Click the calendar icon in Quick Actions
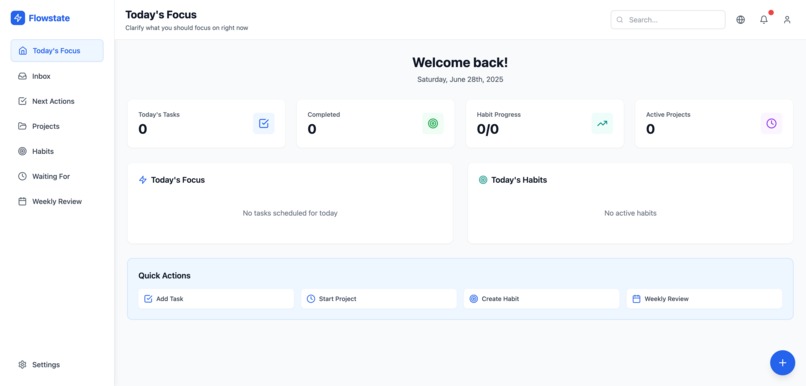The width and height of the screenshot is (806, 386). [636, 299]
